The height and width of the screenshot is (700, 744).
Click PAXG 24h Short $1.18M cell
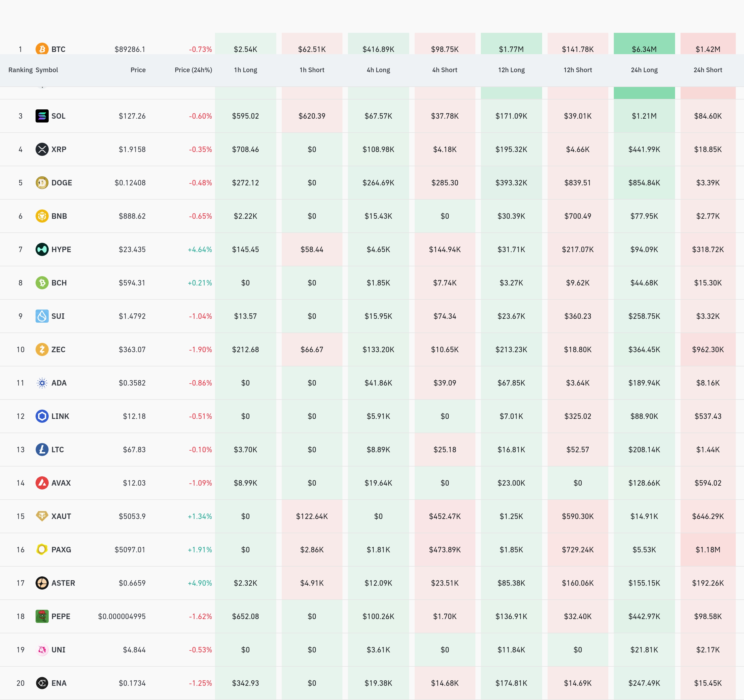click(708, 550)
